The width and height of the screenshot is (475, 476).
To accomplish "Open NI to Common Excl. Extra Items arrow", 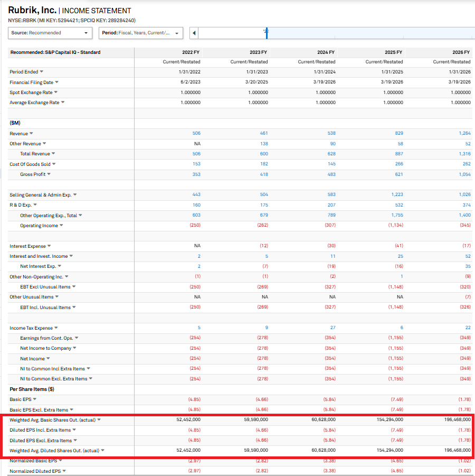I will [91, 379].
